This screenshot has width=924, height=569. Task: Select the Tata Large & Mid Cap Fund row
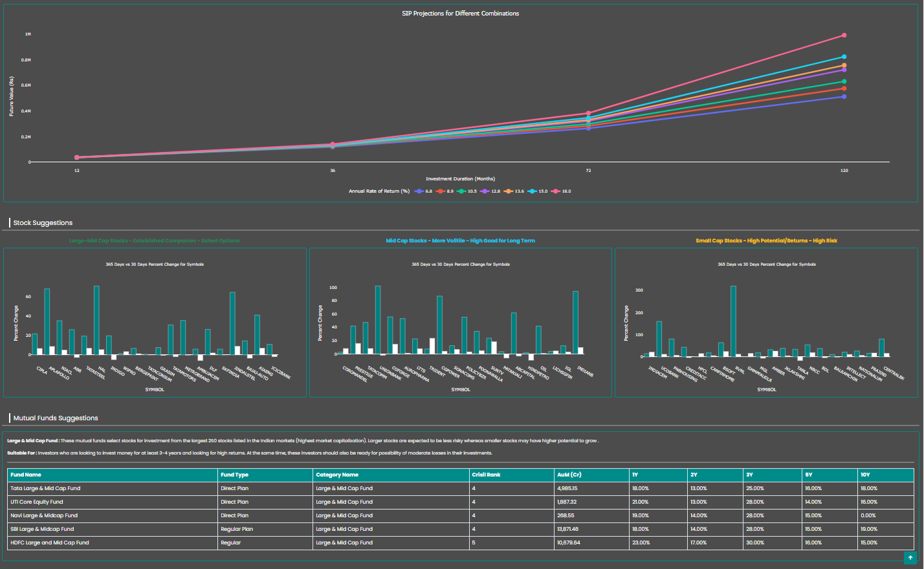pyautogui.click(x=45, y=488)
